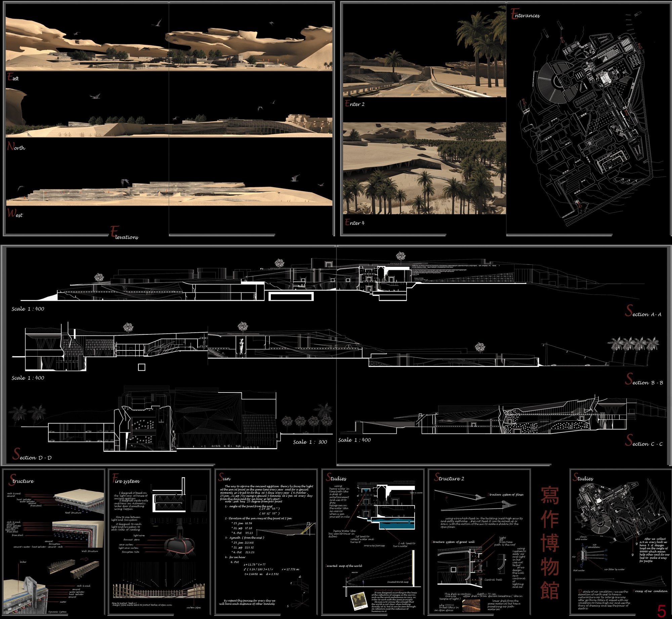The image size is (672, 619).
Task: Click the Elevations title label
Action: [x=124, y=233]
